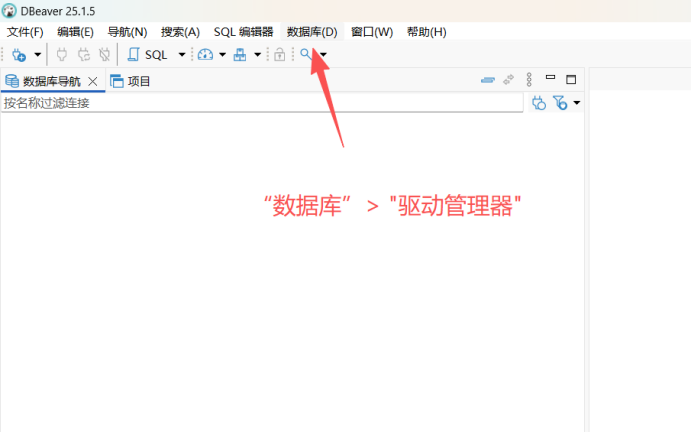Switch to the 项目 tab

(130, 81)
